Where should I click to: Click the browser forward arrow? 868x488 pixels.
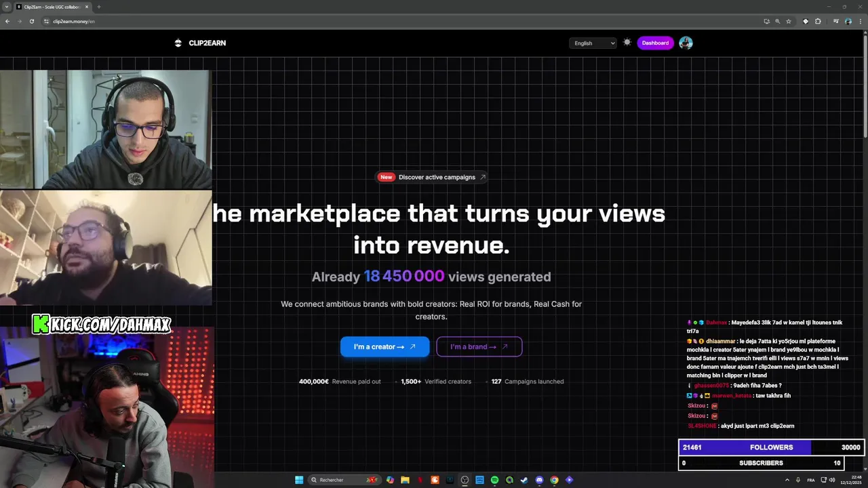(20, 21)
